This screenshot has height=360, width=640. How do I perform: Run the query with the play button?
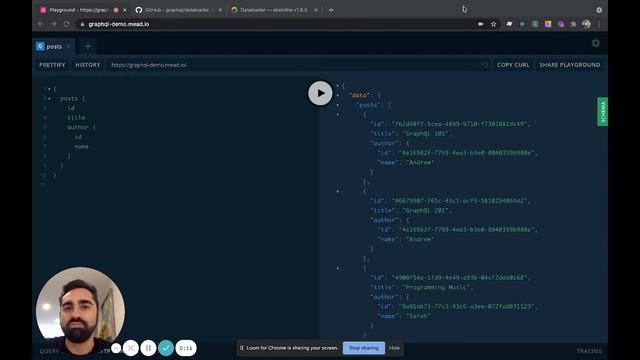pyautogui.click(x=320, y=93)
